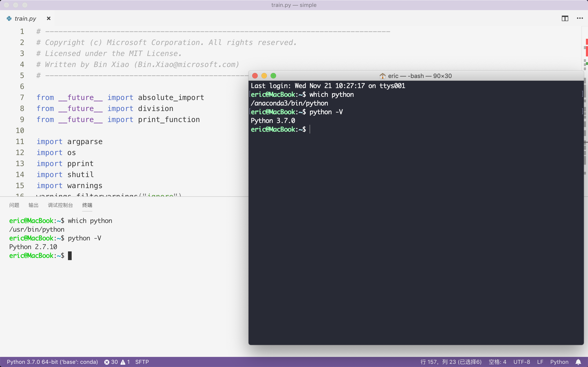Open the 输出 panel tab

coord(33,205)
